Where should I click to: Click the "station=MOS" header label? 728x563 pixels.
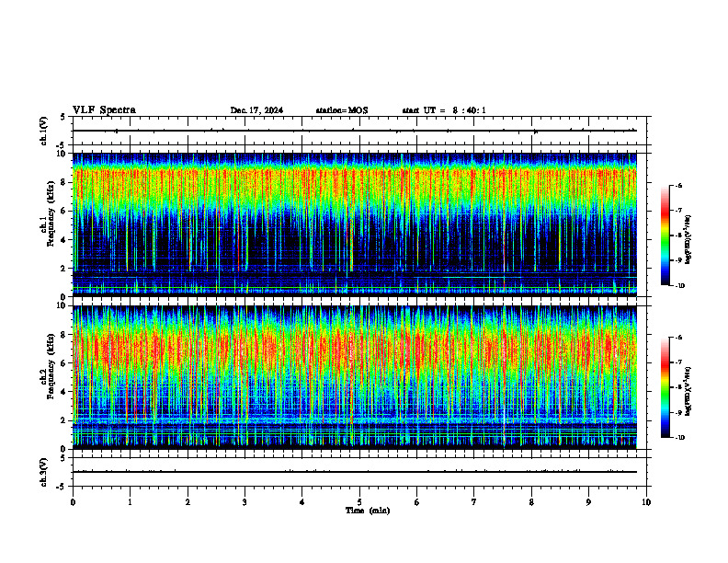click(342, 110)
